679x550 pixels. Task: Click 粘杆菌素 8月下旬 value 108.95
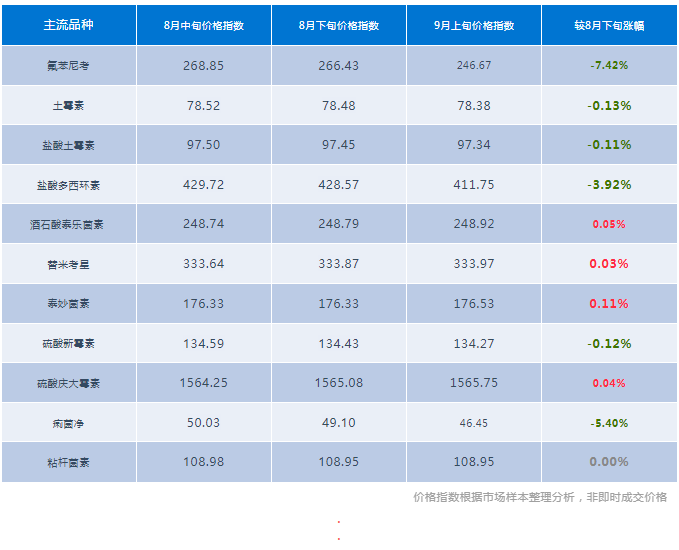tap(339, 462)
